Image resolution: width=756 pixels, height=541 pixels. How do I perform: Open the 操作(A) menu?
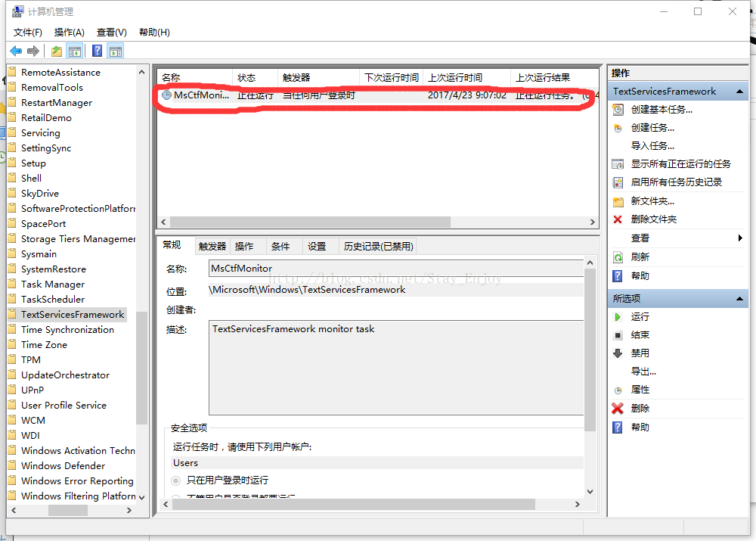(x=70, y=33)
